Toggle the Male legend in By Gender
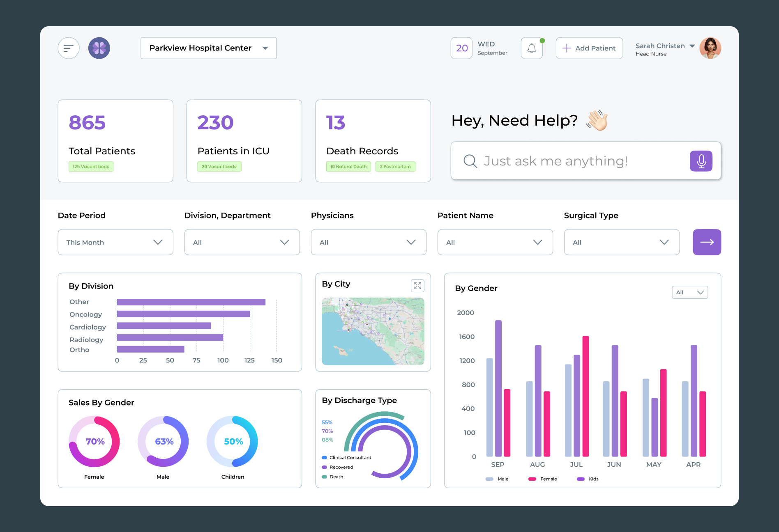 (497, 479)
